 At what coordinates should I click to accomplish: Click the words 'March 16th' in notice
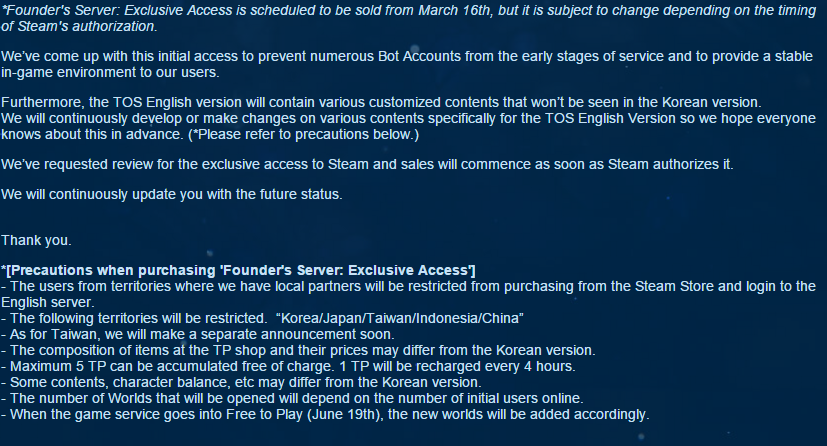tap(454, 11)
